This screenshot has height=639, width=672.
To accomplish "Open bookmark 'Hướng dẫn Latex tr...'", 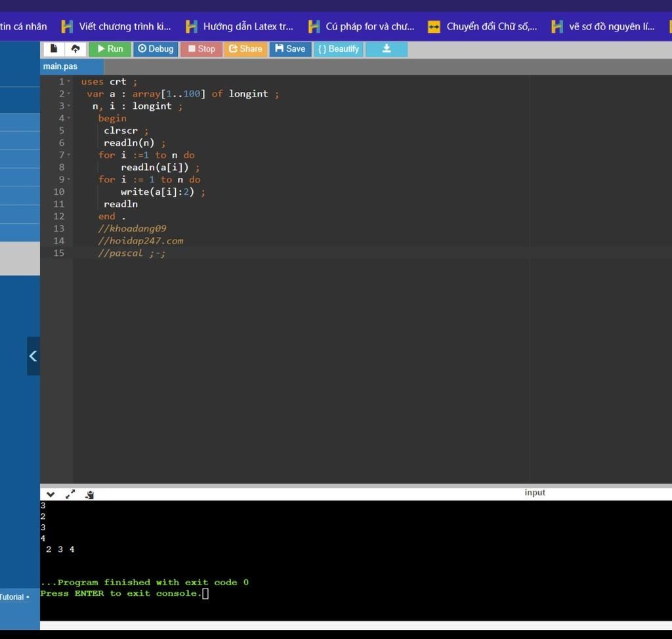I will pyautogui.click(x=240, y=27).
